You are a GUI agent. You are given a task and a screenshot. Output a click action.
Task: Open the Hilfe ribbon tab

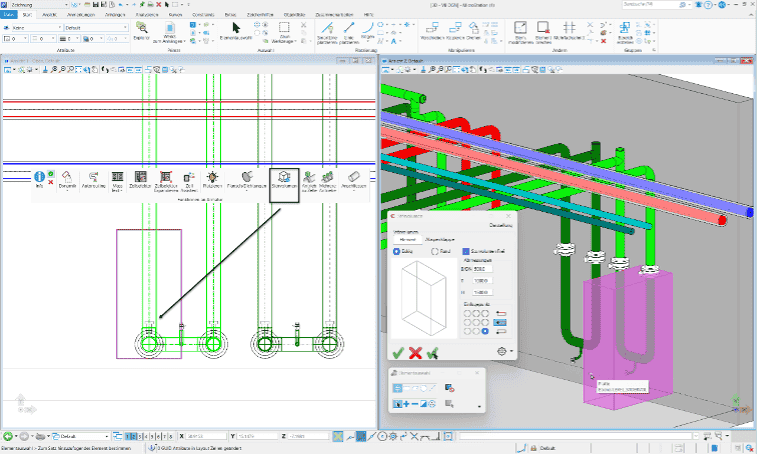point(369,15)
